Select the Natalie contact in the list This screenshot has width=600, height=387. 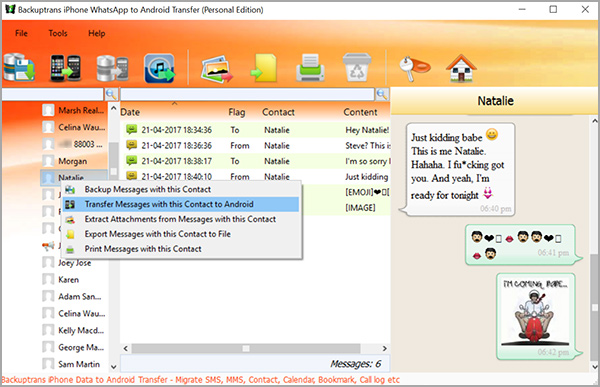[74, 178]
